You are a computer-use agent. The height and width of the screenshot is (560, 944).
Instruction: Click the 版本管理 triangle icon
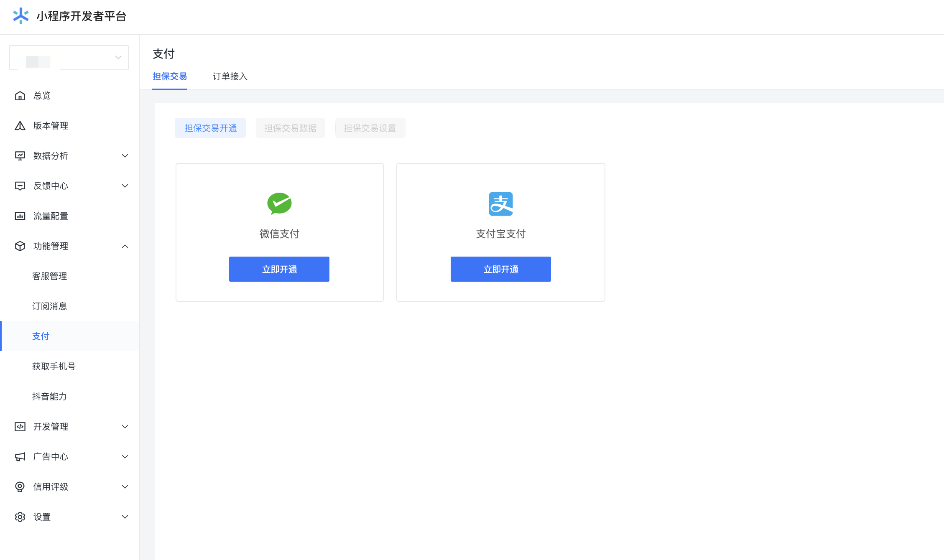pos(20,126)
